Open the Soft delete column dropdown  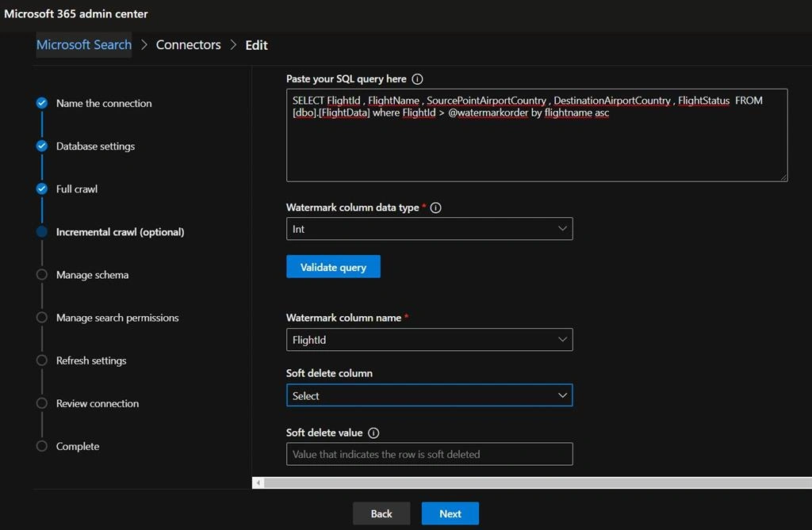tap(429, 395)
